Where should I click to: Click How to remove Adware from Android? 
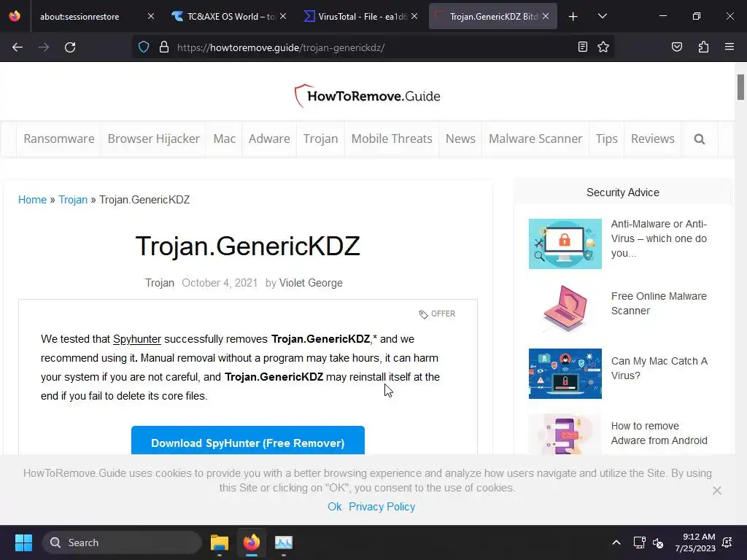[659, 433]
